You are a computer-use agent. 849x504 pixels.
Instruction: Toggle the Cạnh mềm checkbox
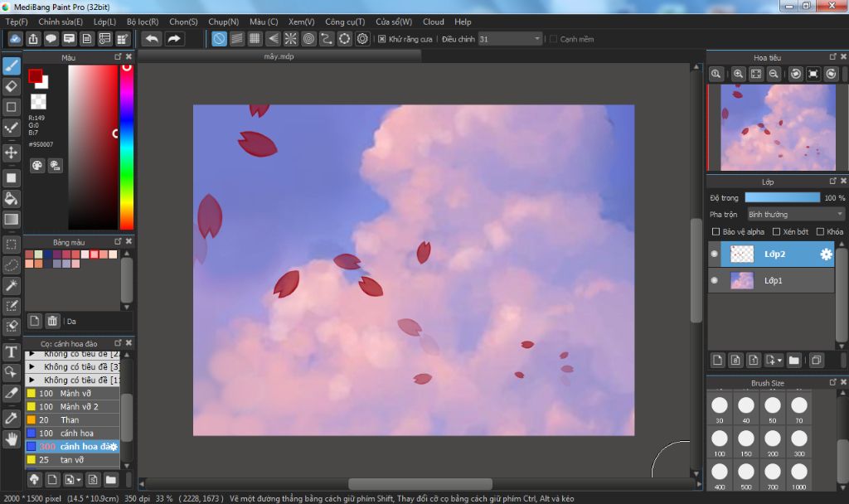[x=553, y=39]
